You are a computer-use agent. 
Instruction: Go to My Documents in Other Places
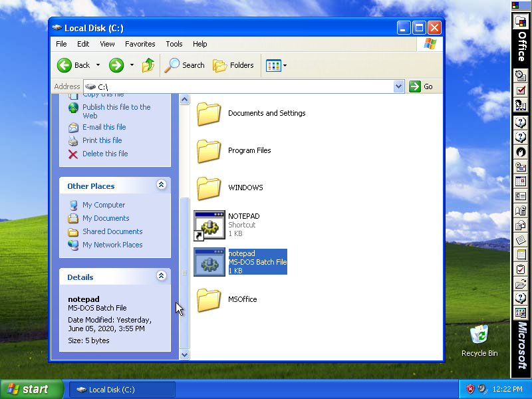click(106, 218)
